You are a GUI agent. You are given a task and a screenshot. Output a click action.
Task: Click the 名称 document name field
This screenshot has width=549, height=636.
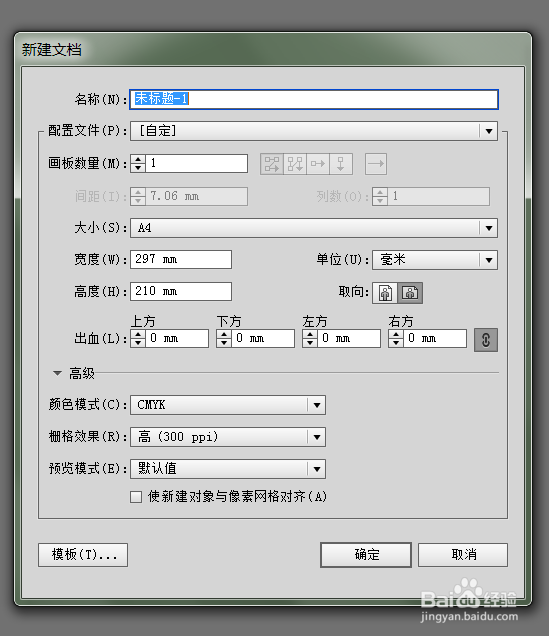pyautogui.click(x=314, y=99)
